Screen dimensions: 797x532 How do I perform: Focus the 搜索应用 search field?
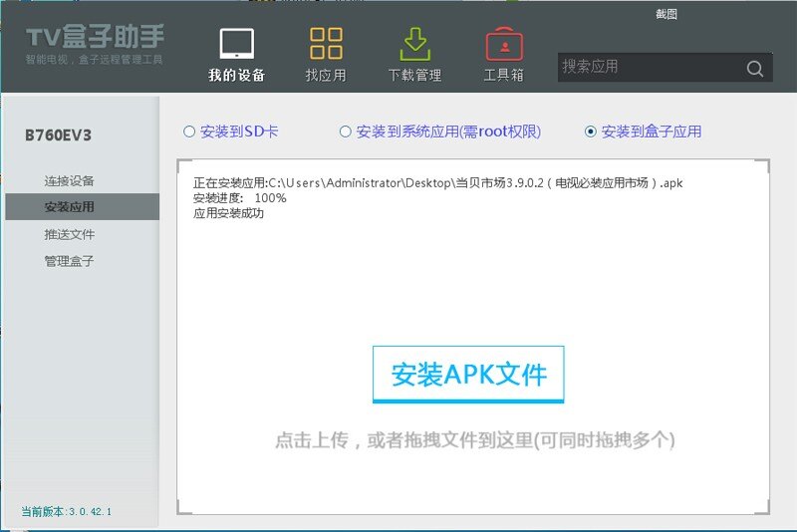point(651,67)
